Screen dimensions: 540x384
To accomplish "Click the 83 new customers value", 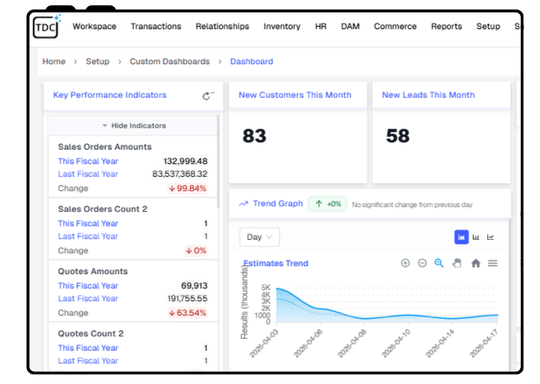I will pyautogui.click(x=254, y=136).
